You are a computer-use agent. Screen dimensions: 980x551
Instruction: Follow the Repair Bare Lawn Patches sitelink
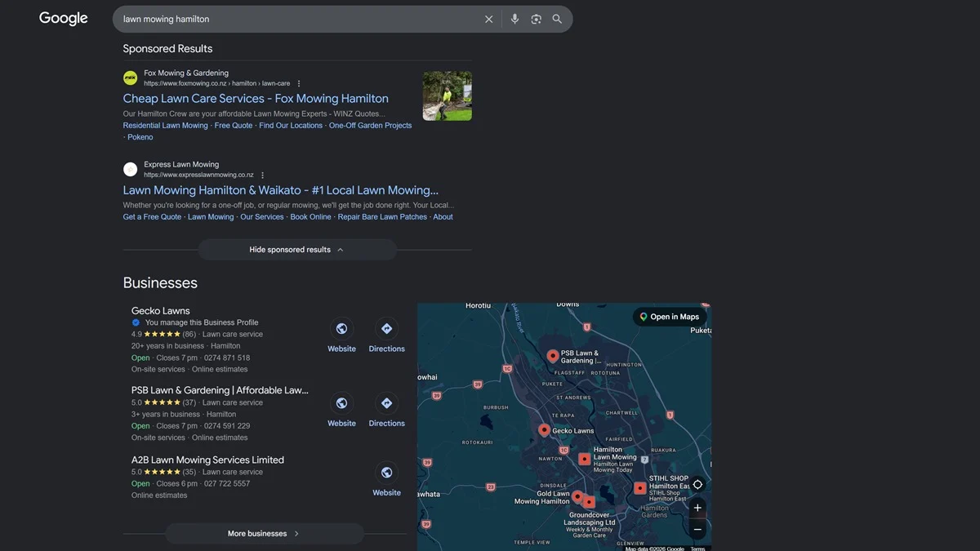point(382,217)
